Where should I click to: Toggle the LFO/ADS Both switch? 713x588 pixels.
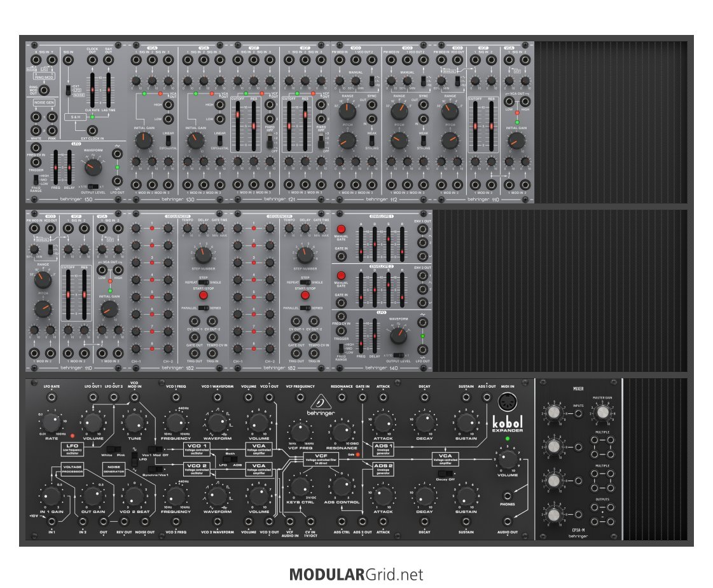230,459
